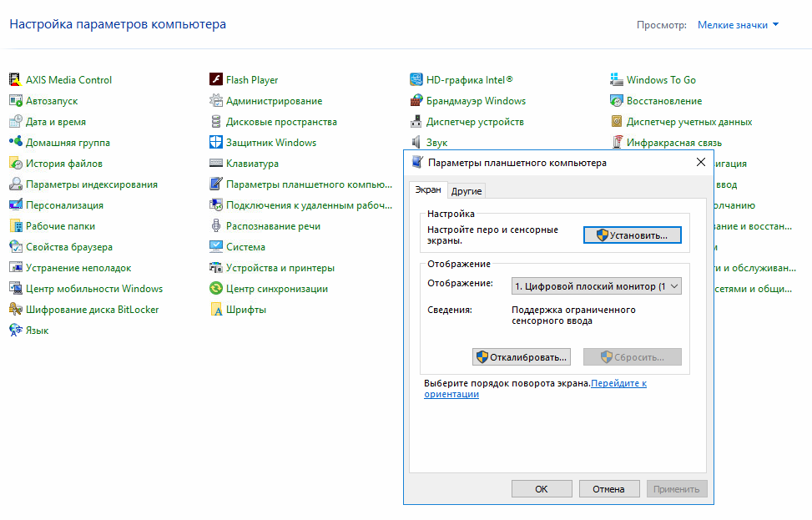Image resolution: width=812 pixels, height=520 pixels.
Task: Click the Центр синхронизации icon
Action: [x=215, y=289]
